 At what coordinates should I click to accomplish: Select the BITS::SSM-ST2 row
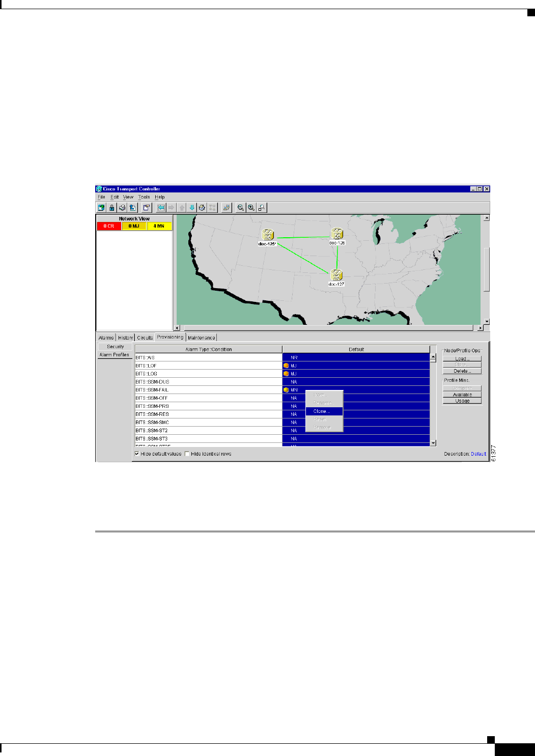pyautogui.click(x=208, y=431)
